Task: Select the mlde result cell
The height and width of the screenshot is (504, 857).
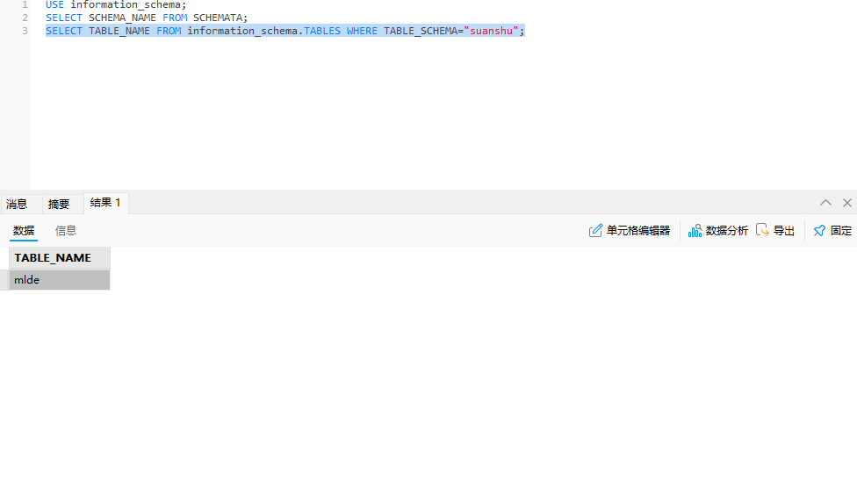Action: (58, 280)
